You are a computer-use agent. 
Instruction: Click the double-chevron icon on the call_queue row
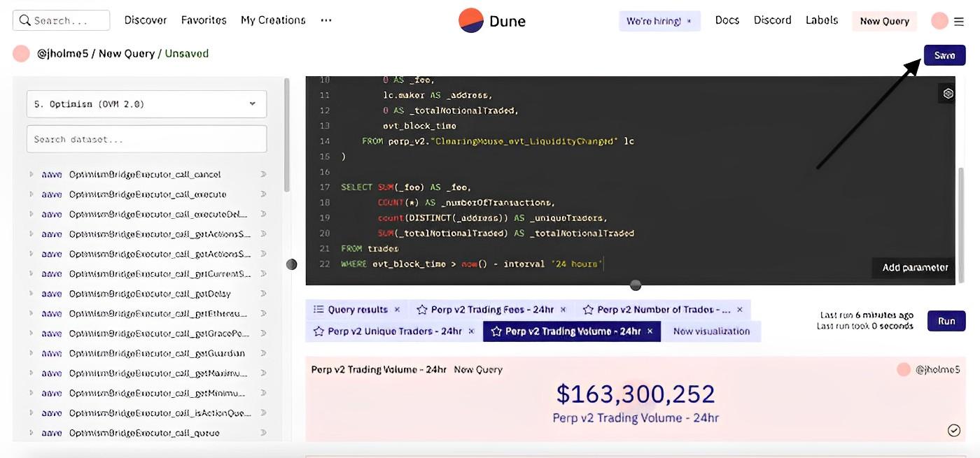pyautogui.click(x=263, y=433)
